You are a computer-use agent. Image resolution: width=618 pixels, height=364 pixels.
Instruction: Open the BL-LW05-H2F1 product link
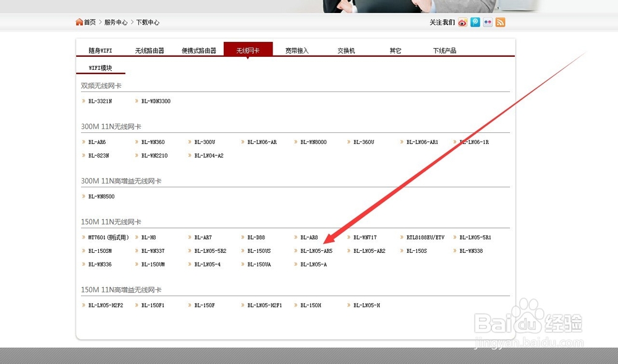click(x=265, y=305)
